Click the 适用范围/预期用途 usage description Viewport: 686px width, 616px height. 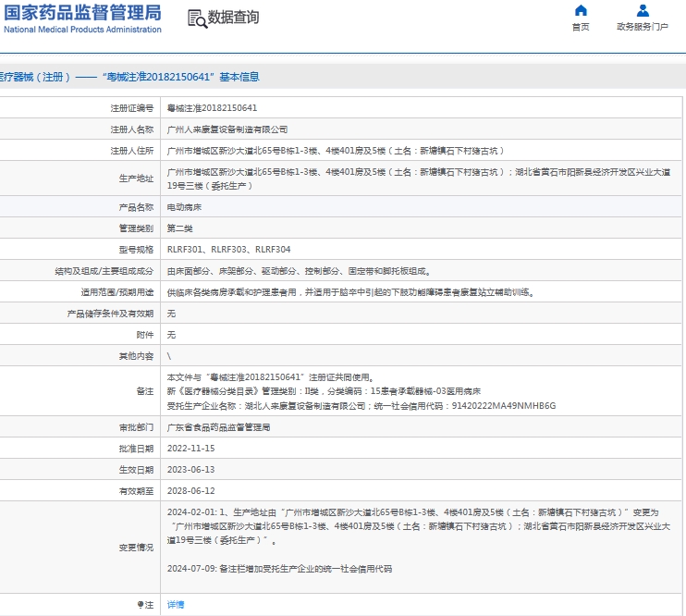351,292
